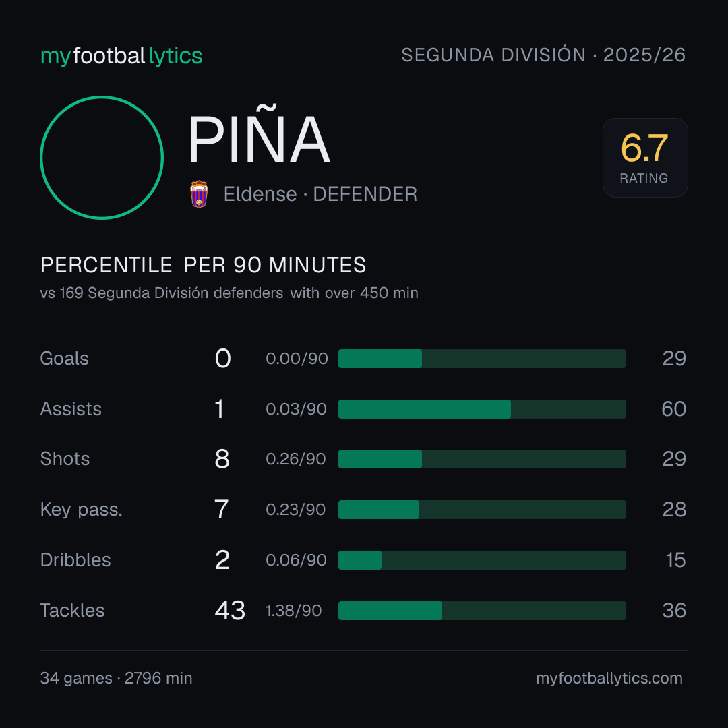Screen dimensions: 728x728
Task: Click the Tackles percentile bar
Action: pyautogui.click(x=482, y=611)
